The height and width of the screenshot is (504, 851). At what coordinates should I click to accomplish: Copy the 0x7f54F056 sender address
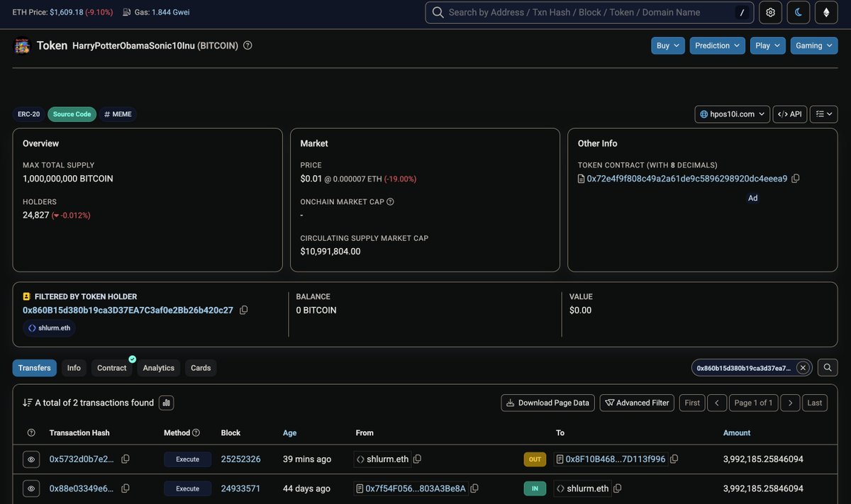[474, 488]
